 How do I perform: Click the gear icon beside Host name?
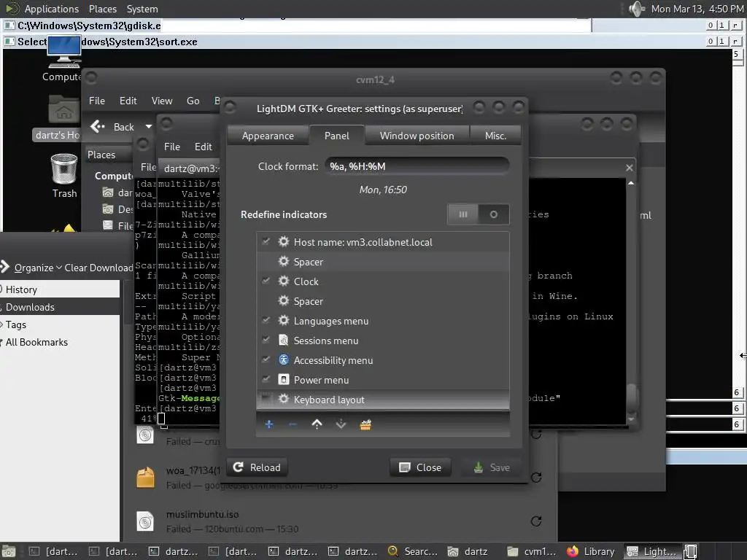[284, 241]
